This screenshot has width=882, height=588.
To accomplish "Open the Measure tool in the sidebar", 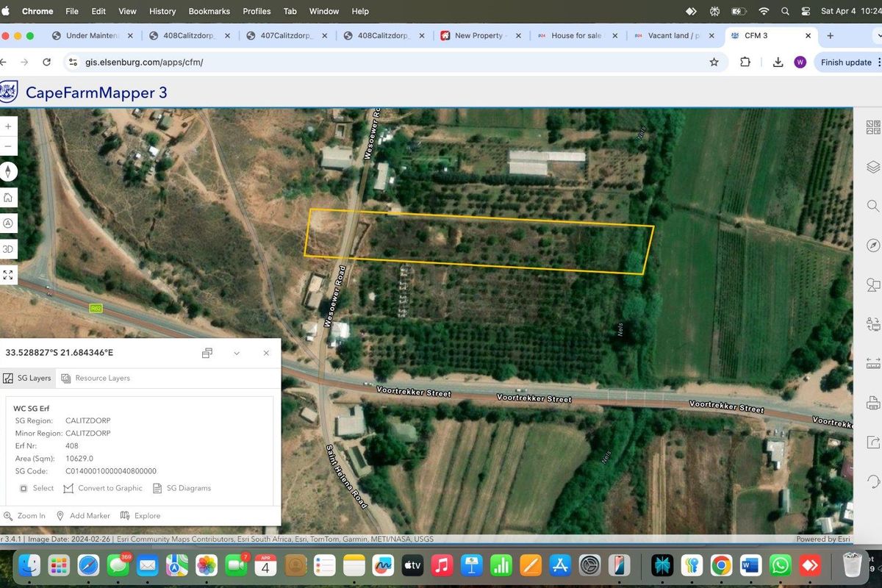I will (x=872, y=360).
